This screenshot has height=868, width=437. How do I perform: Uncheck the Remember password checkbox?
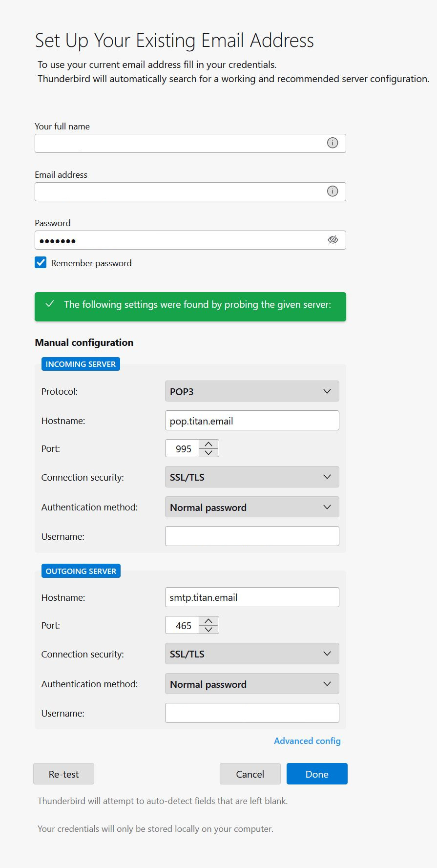coord(41,263)
